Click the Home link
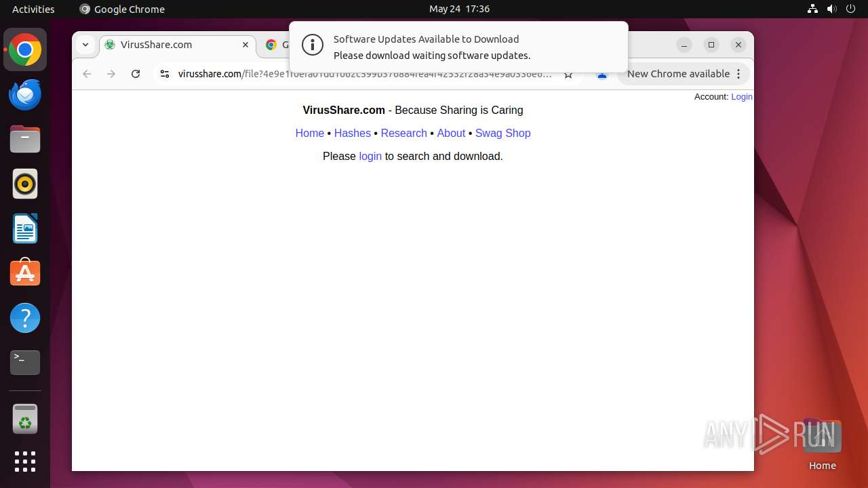Image resolution: width=868 pixels, height=488 pixels. click(x=310, y=133)
